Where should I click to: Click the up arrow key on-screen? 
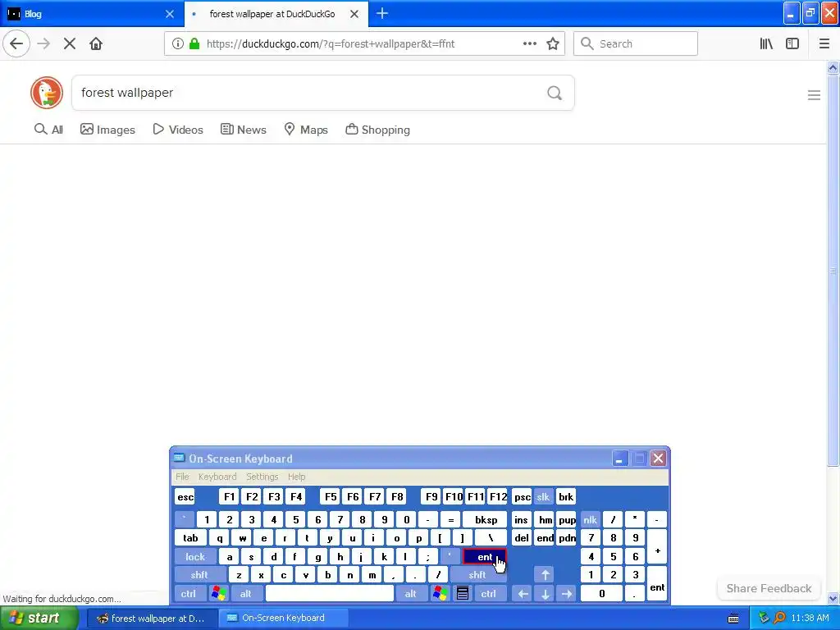coord(545,575)
